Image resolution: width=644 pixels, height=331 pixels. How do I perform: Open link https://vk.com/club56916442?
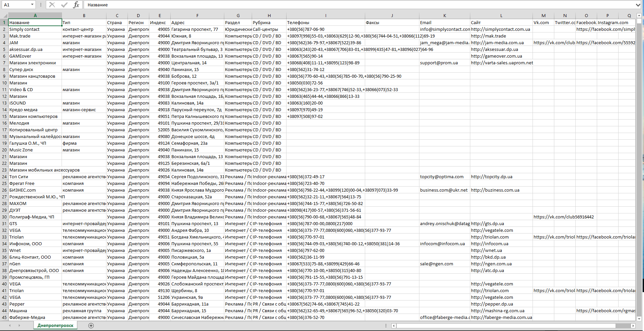564,217
